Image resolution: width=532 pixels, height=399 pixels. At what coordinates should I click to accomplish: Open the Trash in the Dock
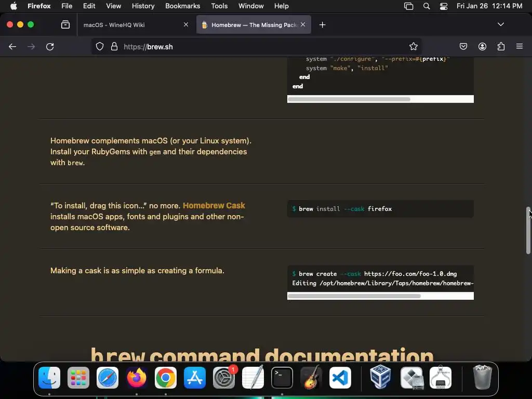point(482,378)
